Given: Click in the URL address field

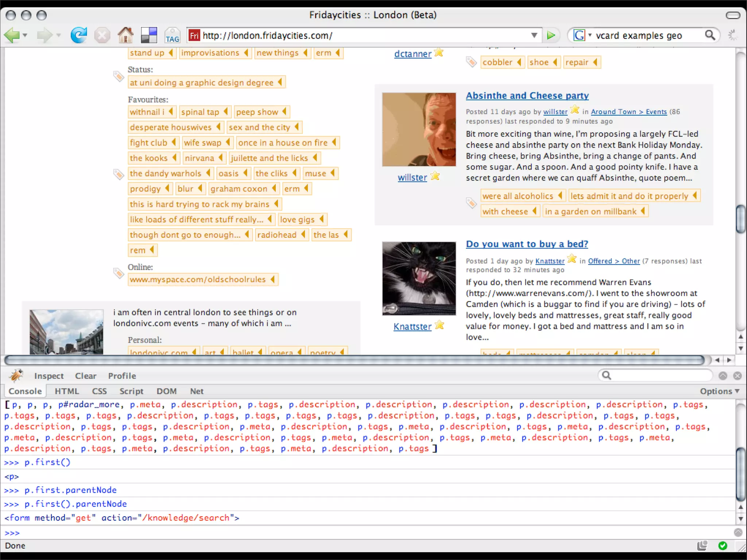Looking at the screenshot, I should tap(365, 35).
